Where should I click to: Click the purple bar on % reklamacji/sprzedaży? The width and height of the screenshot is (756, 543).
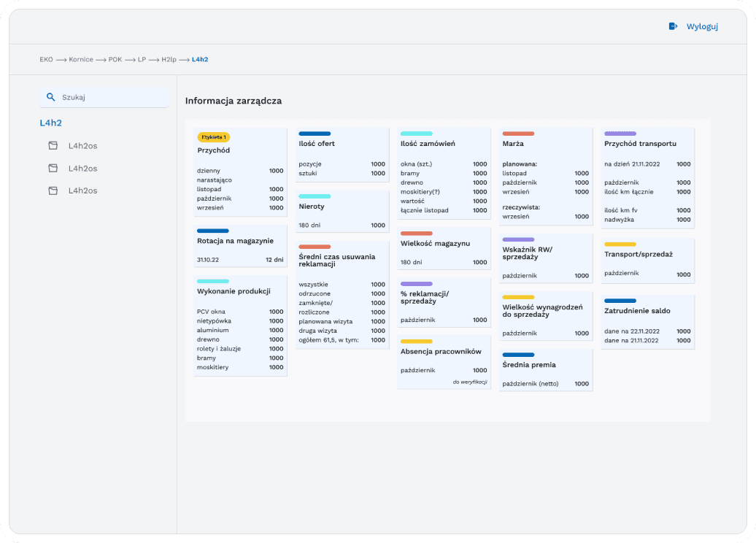pos(417,284)
